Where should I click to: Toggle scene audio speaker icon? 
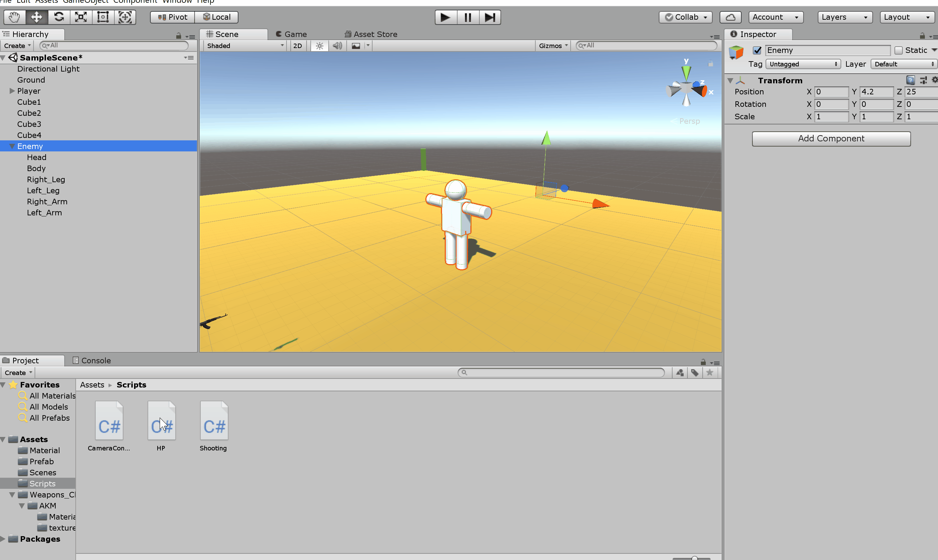(337, 46)
